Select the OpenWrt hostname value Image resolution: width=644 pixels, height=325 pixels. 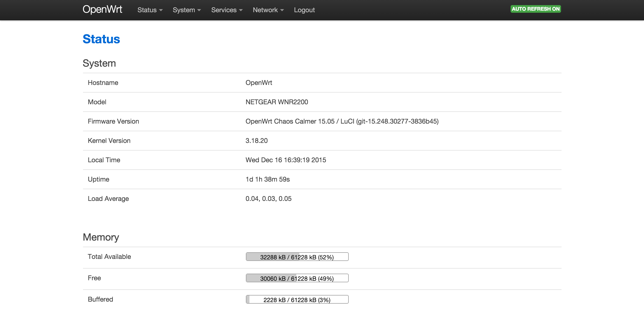259,83
